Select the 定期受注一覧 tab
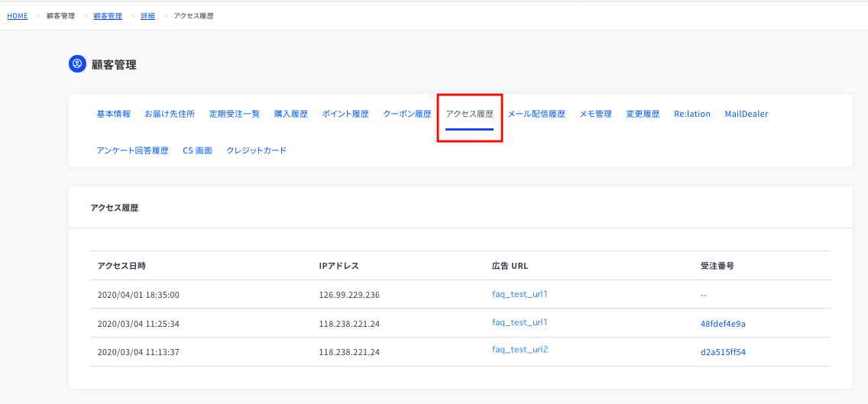868x404 pixels. click(235, 114)
